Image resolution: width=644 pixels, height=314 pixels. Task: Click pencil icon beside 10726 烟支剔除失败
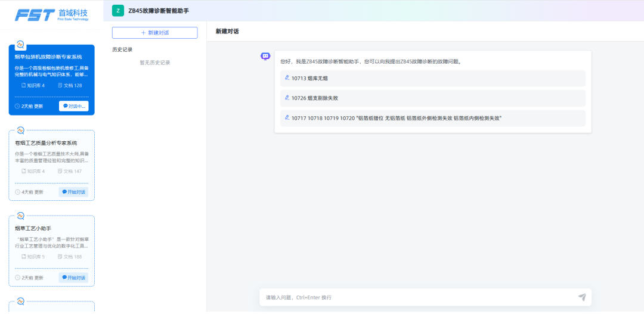point(287,98)
